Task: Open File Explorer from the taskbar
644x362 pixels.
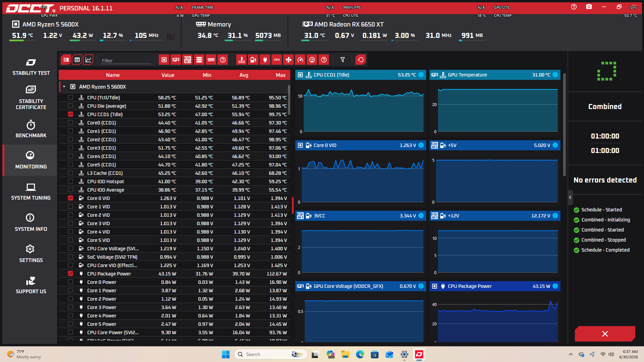Action: 345,354
